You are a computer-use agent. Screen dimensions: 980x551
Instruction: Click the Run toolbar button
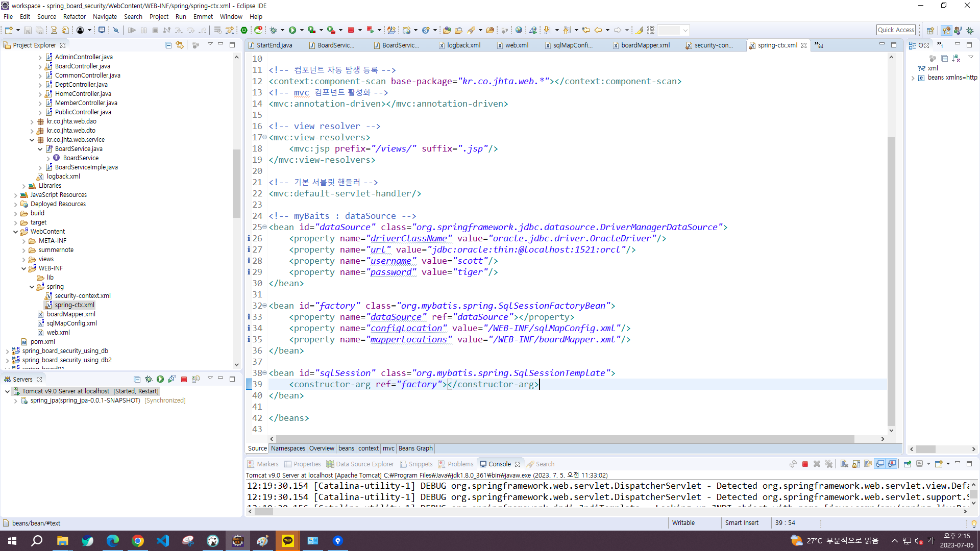(292, 30)
